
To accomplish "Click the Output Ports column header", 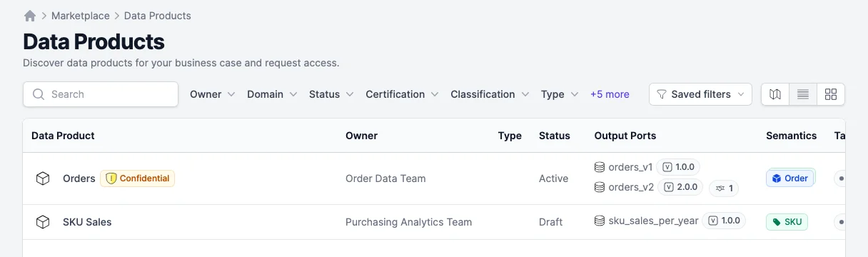I will [x=625, y=136].
